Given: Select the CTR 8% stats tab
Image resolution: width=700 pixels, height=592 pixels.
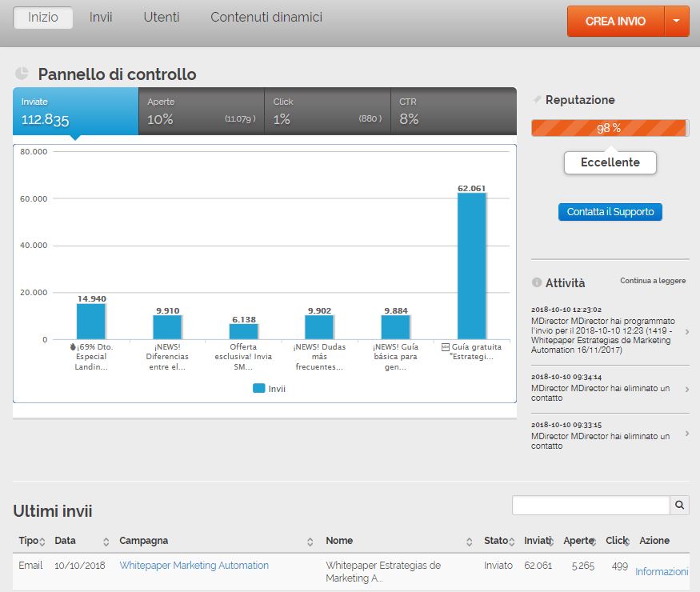Looking at the screenshot, I should [x=454, y=111].
